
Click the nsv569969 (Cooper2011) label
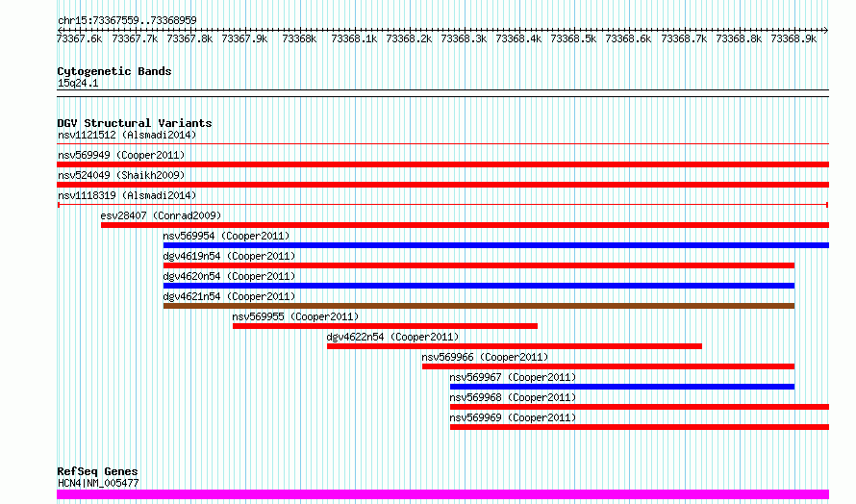pos(513,417)
